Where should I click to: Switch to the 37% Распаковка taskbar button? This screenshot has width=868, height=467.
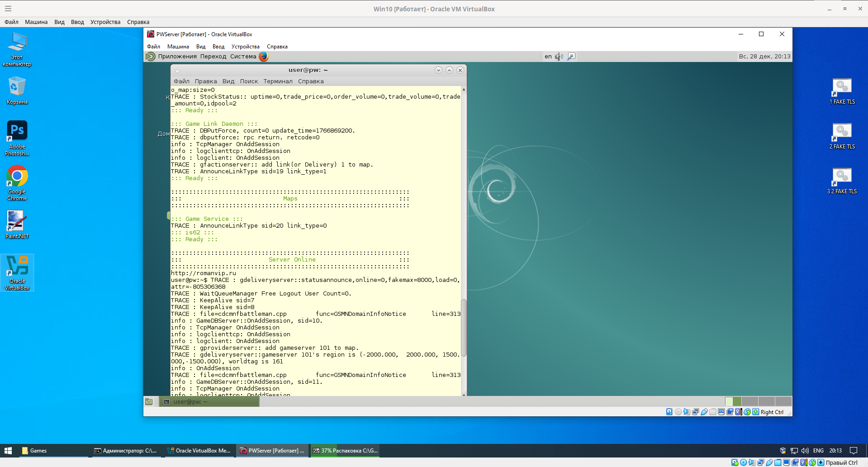tap(345, 451)
